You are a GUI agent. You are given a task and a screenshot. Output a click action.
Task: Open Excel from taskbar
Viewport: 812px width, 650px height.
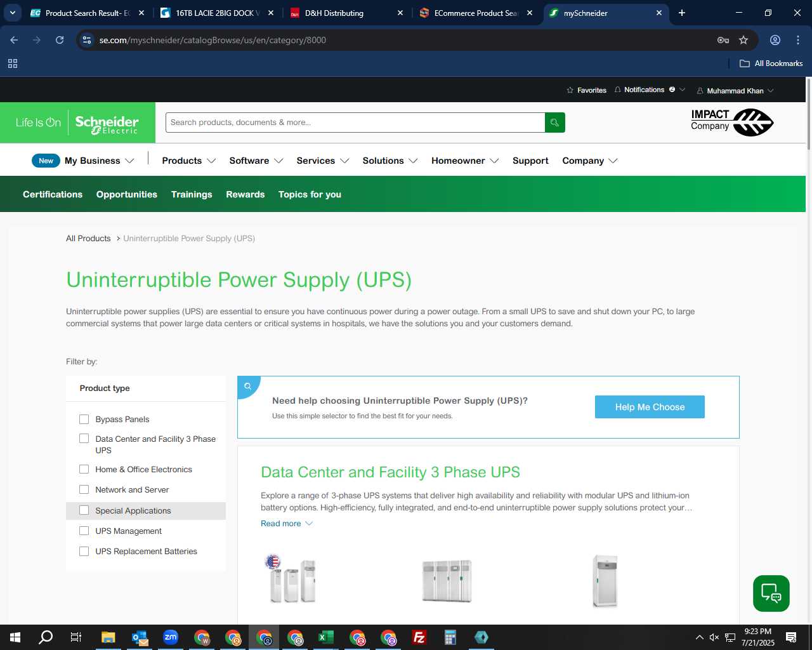(325, 637)
